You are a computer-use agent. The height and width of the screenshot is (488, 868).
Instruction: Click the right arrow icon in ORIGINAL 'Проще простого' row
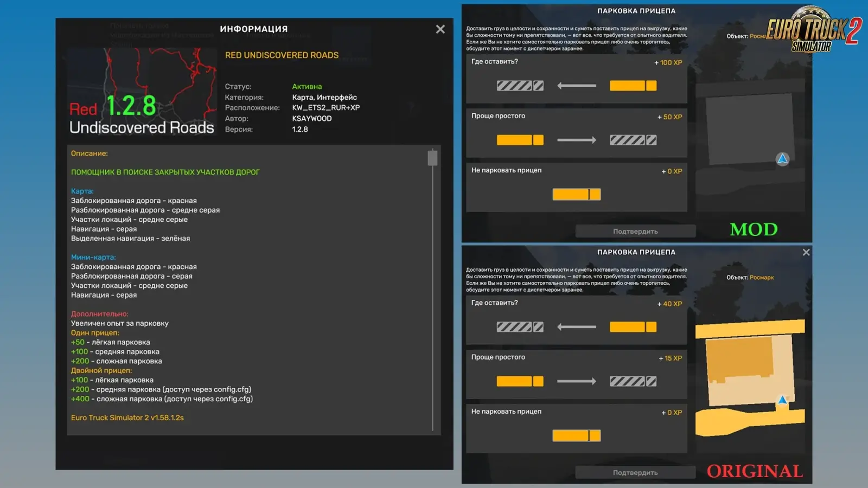click(x=577, y=381)
